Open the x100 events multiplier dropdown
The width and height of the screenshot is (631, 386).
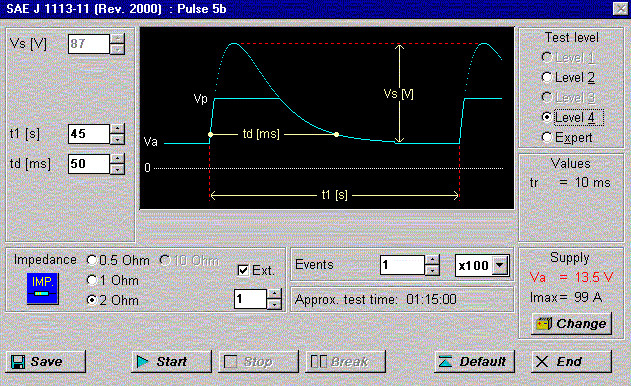coord(500,265)
